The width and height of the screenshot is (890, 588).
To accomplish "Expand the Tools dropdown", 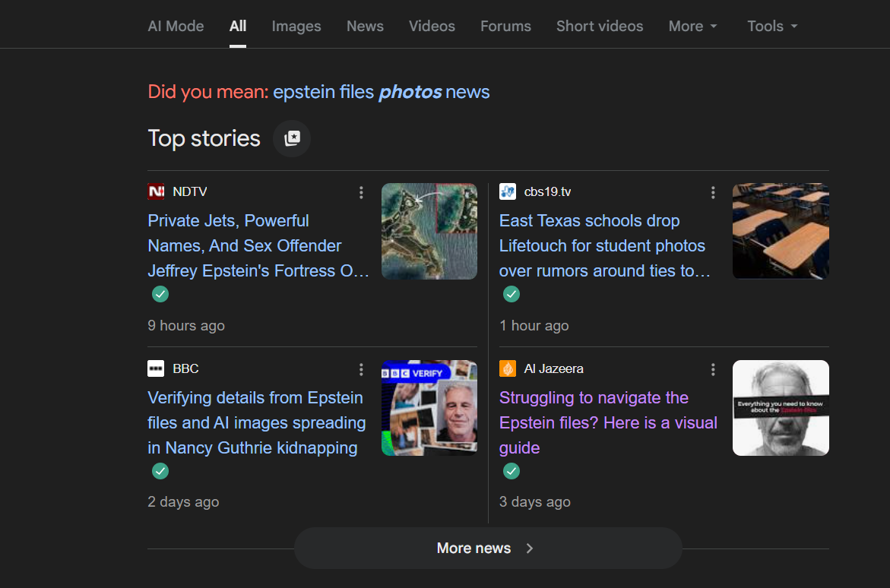I will click(772, 26).
